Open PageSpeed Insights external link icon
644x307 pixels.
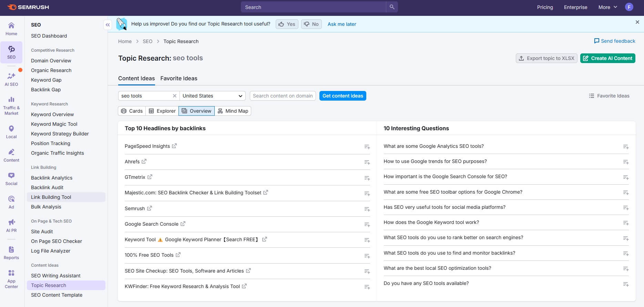tap(174, 146)
